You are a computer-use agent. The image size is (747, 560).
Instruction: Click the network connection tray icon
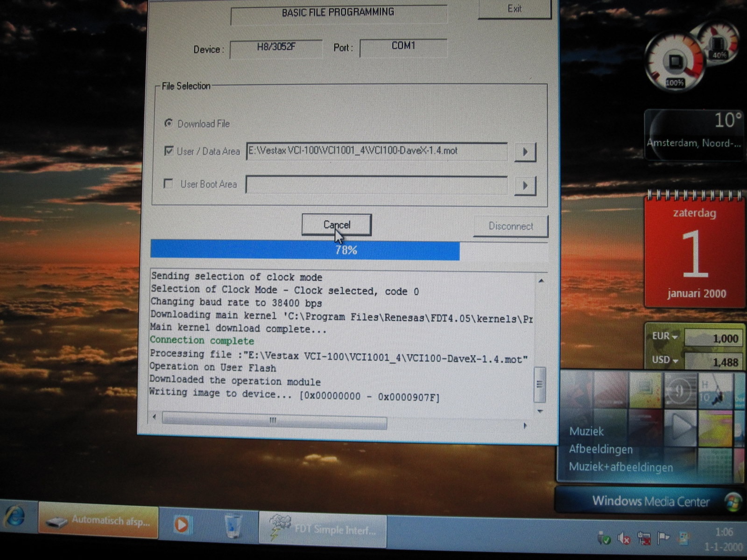coord(644,539)
